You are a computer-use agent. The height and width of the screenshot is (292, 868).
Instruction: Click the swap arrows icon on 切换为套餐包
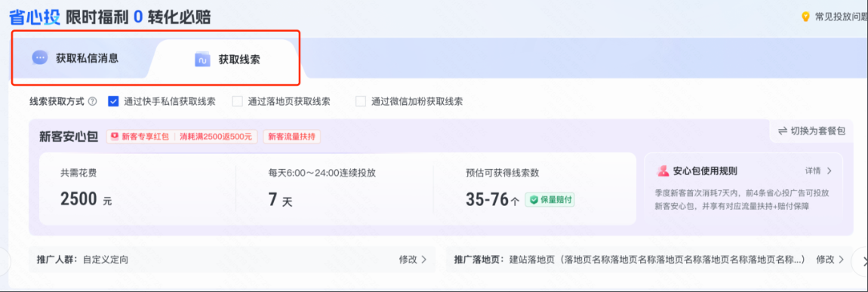782,131
